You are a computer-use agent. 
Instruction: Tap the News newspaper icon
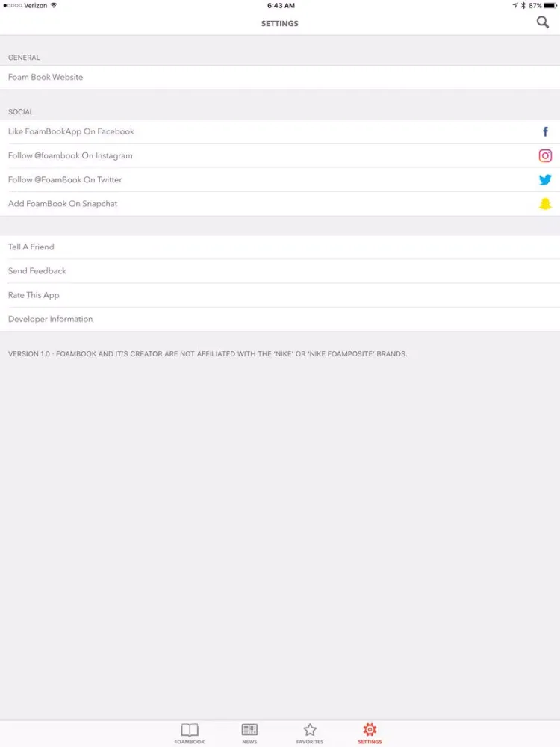[x=249, y=730]
